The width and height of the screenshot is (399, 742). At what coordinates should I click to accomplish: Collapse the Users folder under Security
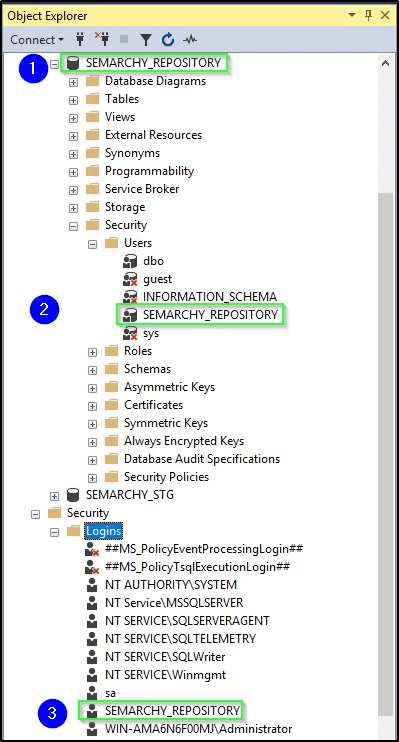click(x=92, y=244)
